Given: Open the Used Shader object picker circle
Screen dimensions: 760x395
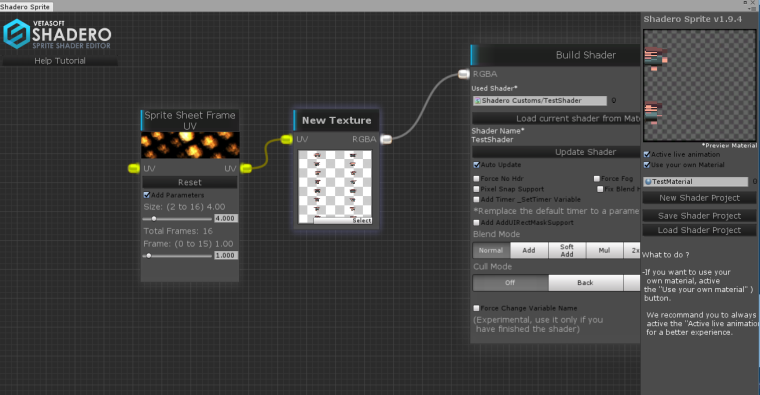Looking at the screenshot, I should tap(614, 100).
